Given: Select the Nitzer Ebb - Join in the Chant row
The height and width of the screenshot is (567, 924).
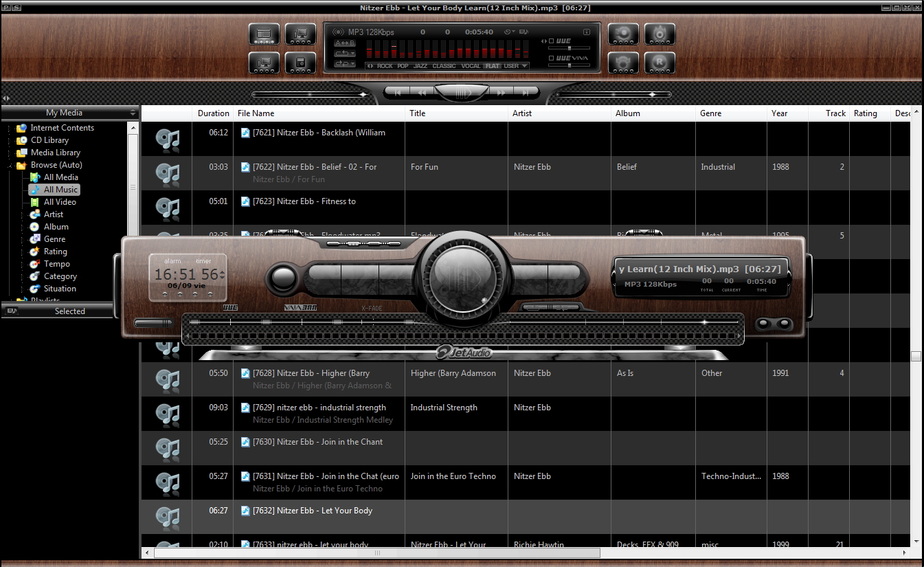Looking at the screenshot, I should click(526, 448).
